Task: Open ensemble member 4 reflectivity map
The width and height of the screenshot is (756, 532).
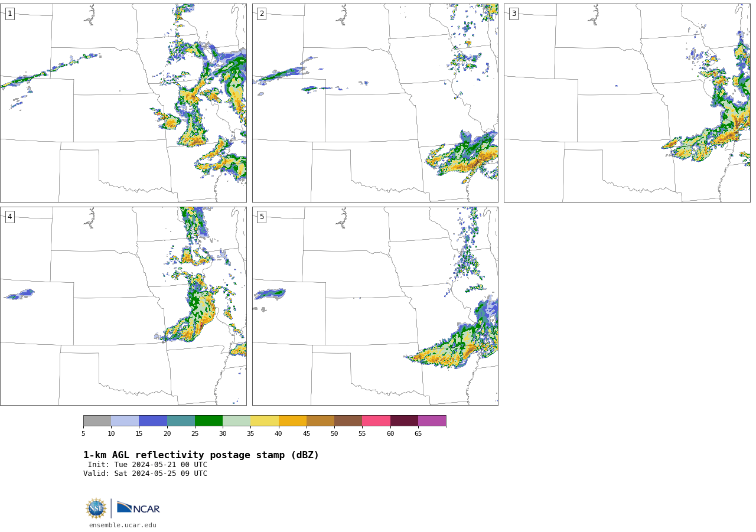Action: 123,306
